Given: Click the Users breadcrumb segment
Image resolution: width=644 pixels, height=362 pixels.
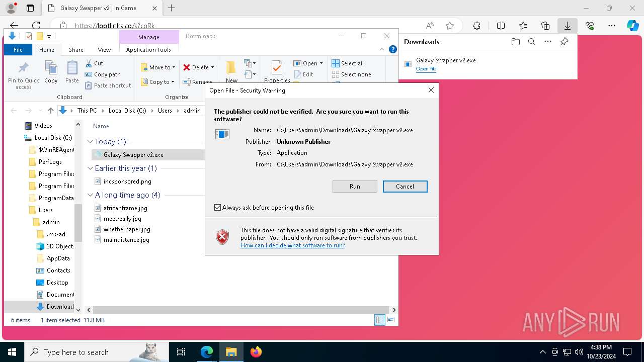Looking at the screenshot, I should (x=165, y=111).
